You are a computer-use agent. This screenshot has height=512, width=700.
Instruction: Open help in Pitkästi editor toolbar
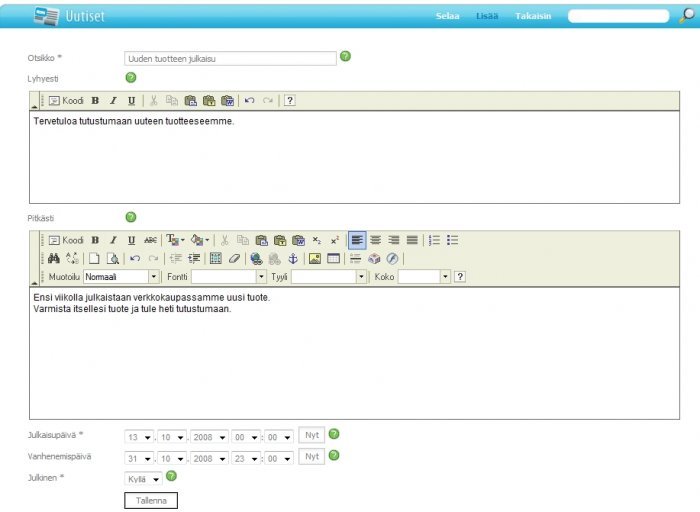[460, 277]
